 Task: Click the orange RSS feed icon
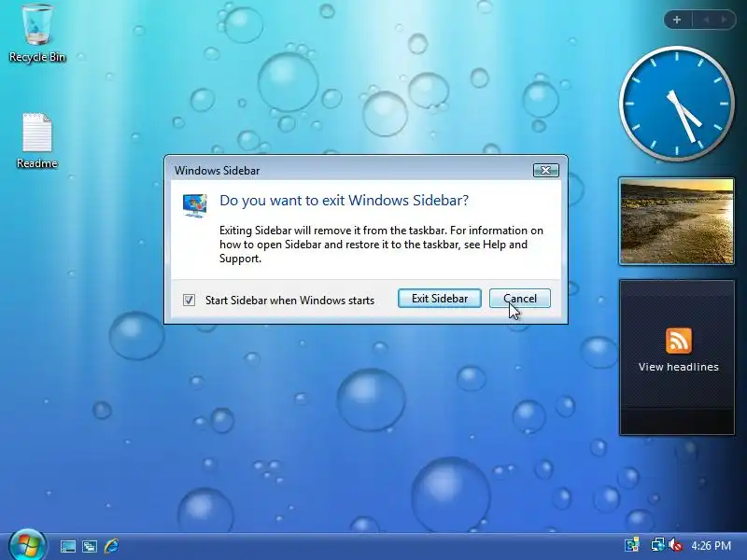pos(679,341)
